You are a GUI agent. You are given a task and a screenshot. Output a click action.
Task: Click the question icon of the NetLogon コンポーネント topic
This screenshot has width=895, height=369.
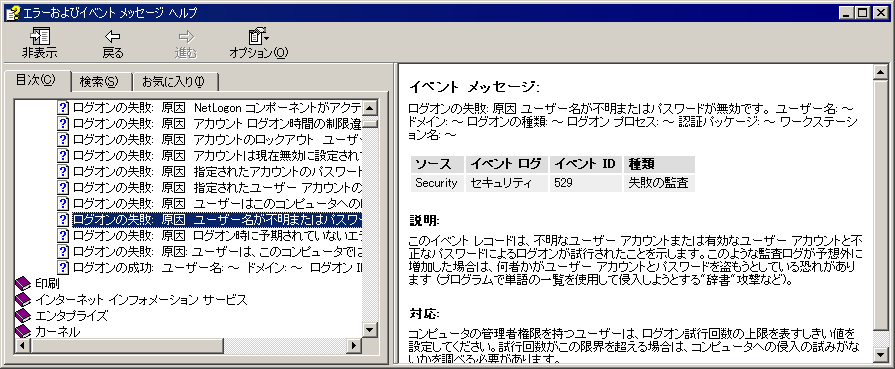tap(63, 107)
